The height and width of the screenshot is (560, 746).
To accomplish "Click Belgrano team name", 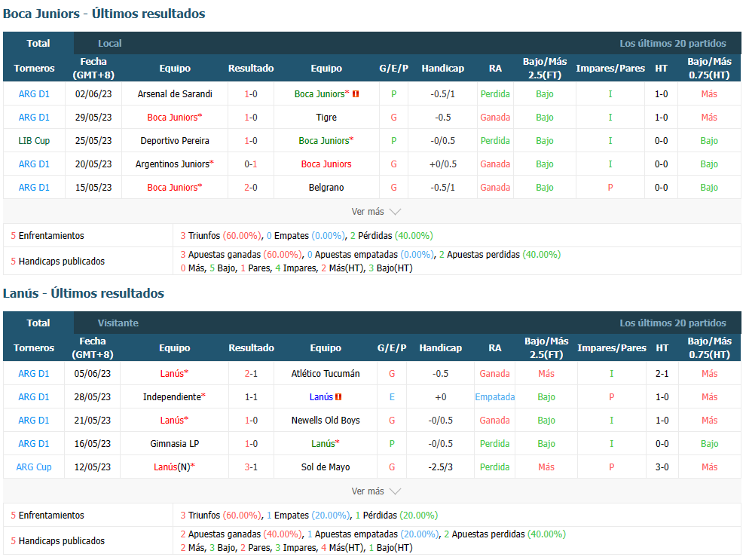I will pyautogui.click(x=326, y=188).
